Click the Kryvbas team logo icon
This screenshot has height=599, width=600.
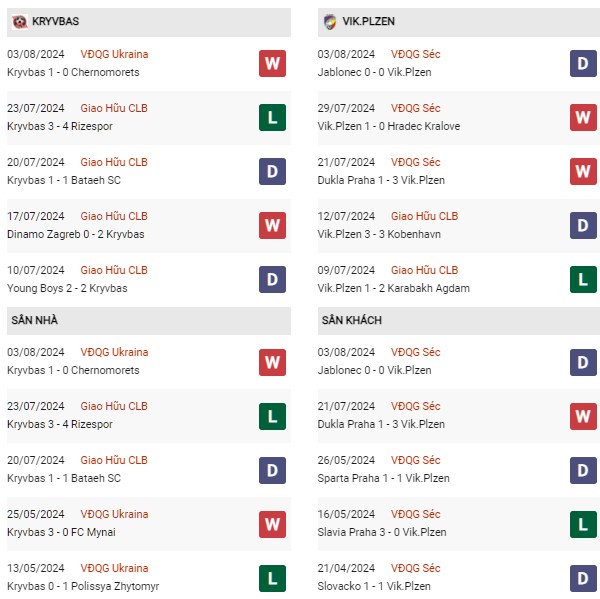(x=19, y=21)
